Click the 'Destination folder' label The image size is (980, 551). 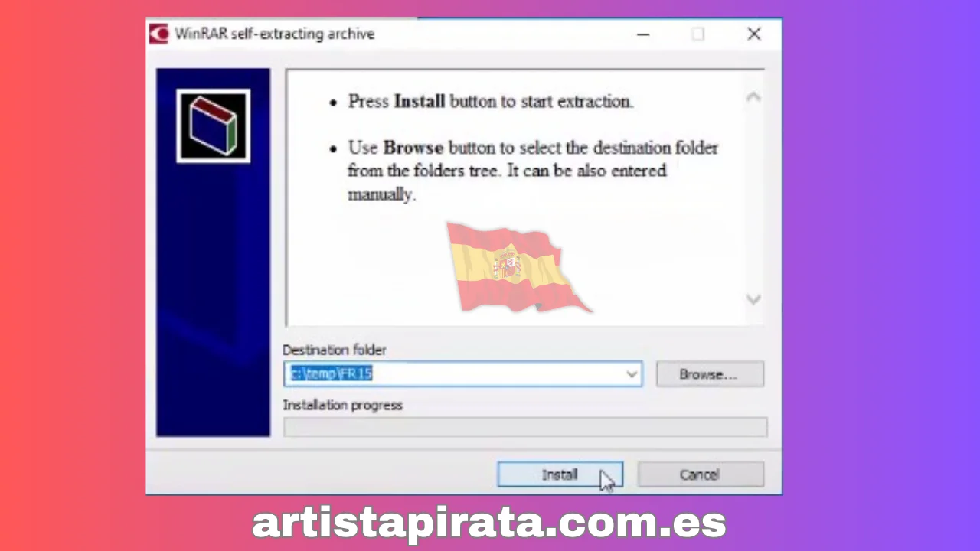335,350
